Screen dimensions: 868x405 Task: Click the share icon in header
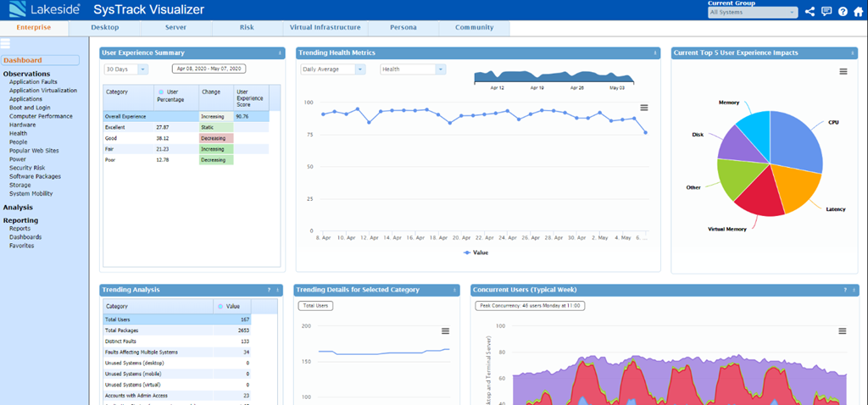(810, 12)
